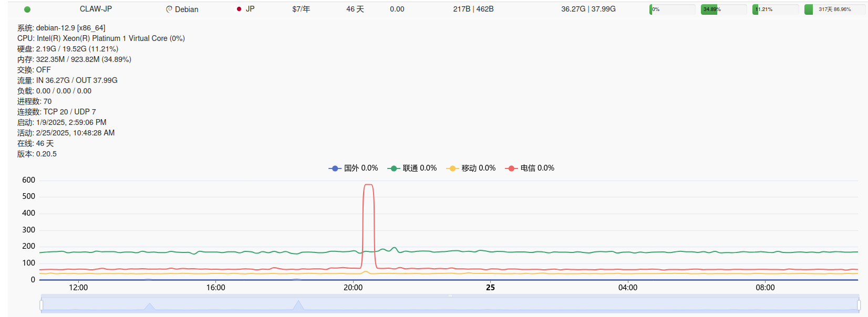The width and height of the screenshot is (868, 317).
Task: Toggle the 电信 legend series
Action: [x=530, y=168]
